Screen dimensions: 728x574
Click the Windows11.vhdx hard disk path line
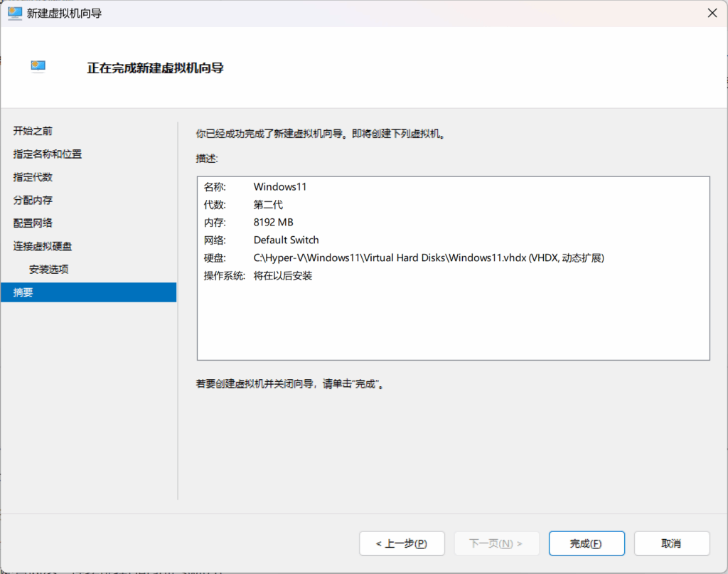(x=428, y=257)
